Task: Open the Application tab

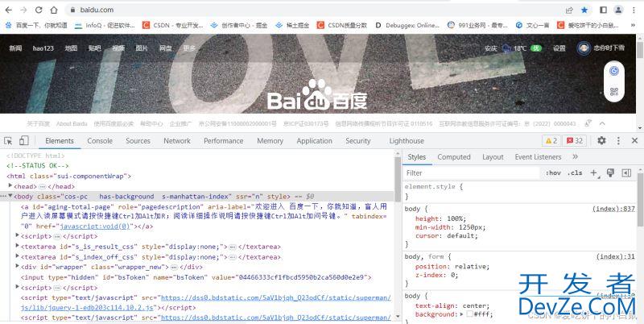Action: (x=314, y=140)
